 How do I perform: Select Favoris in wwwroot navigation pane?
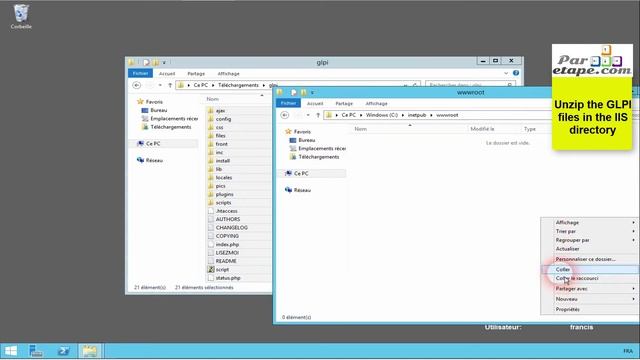pyautogui.click(x=302, y=132)
